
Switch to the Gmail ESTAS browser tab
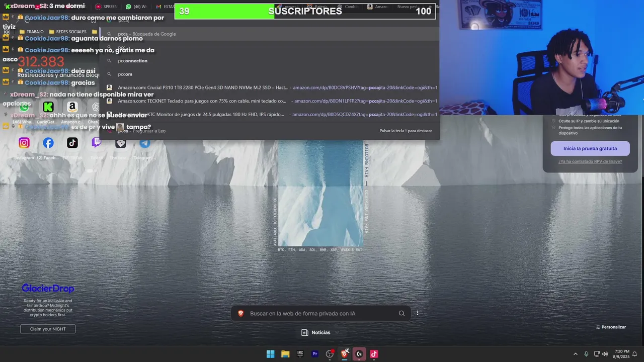tap(165, 7)
